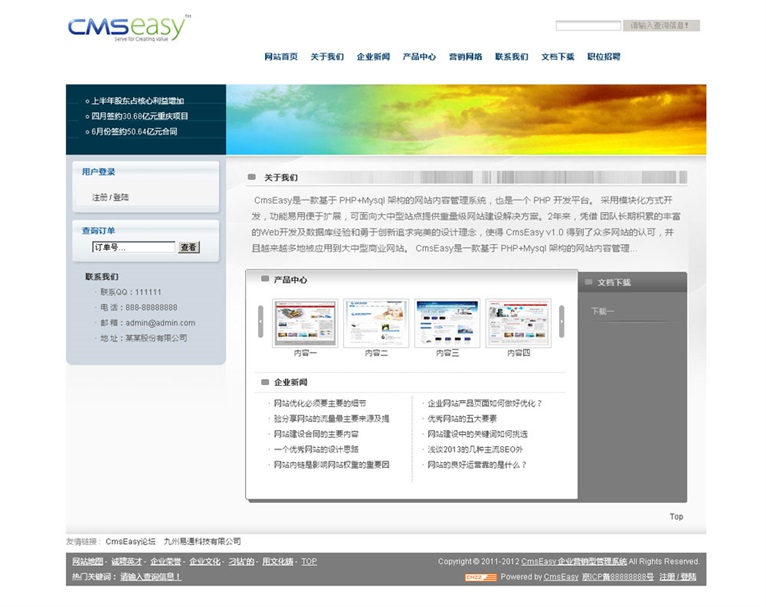Click the search text box at top right
Screen dimensions: 766x607
pos(588,25)
